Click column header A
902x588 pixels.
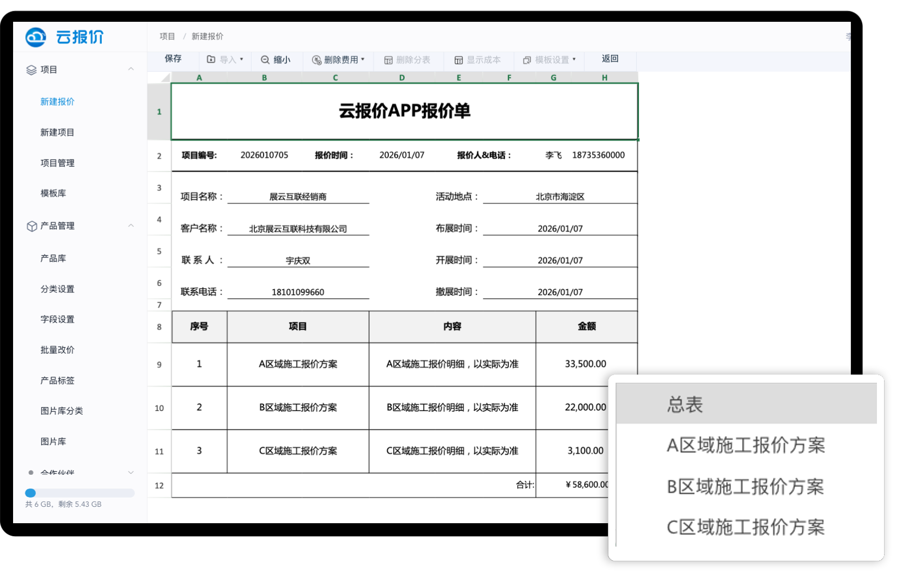(199, 78)
